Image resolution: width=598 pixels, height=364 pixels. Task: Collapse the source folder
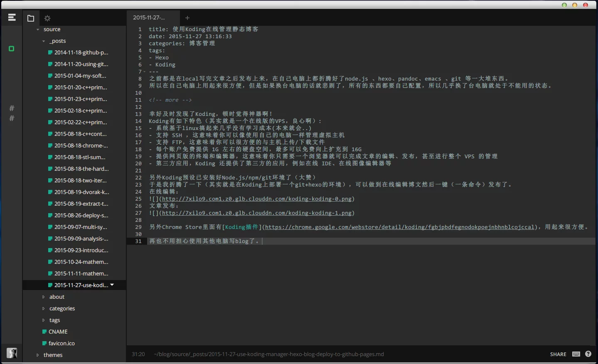[38, 30]
